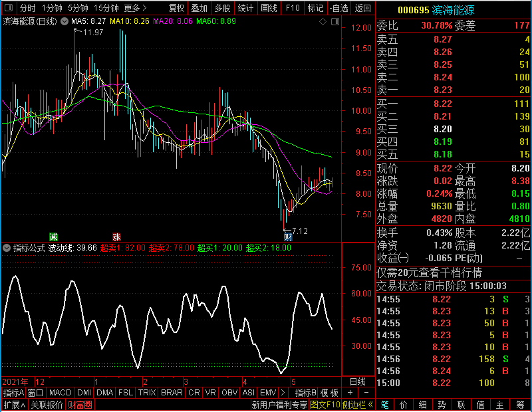Select the 筹 chip distribution tab
This screenshot has width=532, height=412.
(521, 405)
